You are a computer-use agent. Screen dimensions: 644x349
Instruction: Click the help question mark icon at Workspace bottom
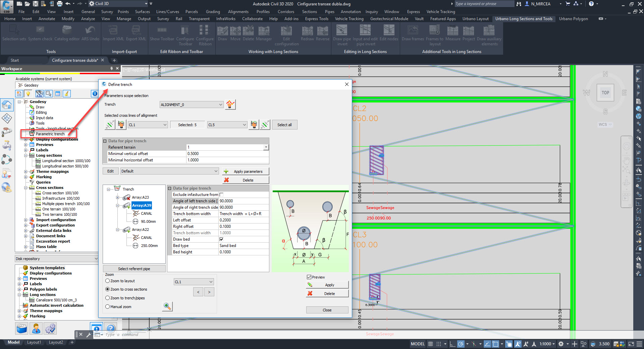111,328
